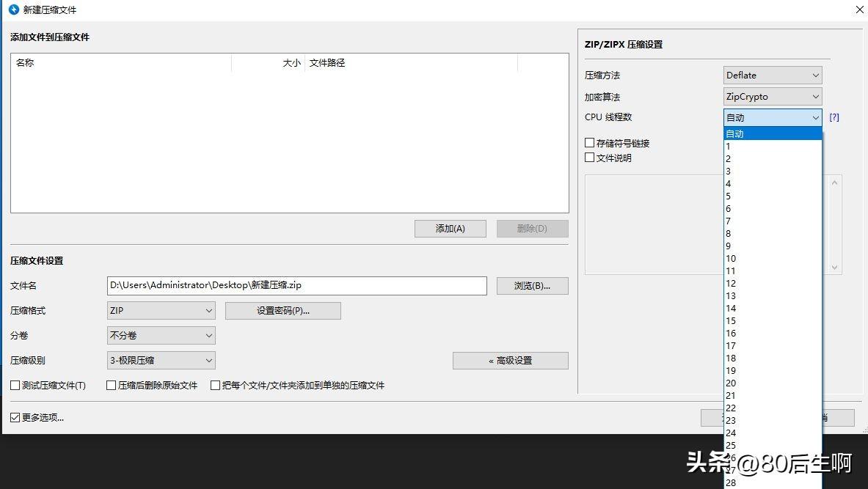Select 8 threads in the list

coord(773,233)
